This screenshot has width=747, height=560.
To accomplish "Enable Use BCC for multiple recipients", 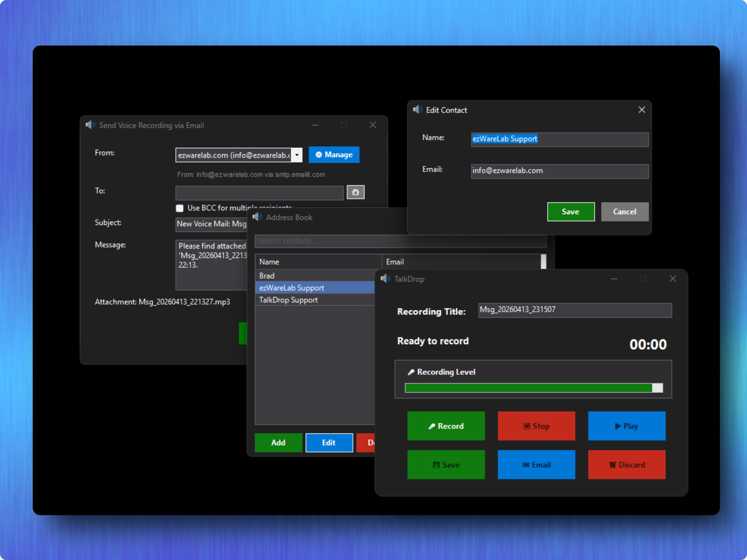I will point(180,208).
